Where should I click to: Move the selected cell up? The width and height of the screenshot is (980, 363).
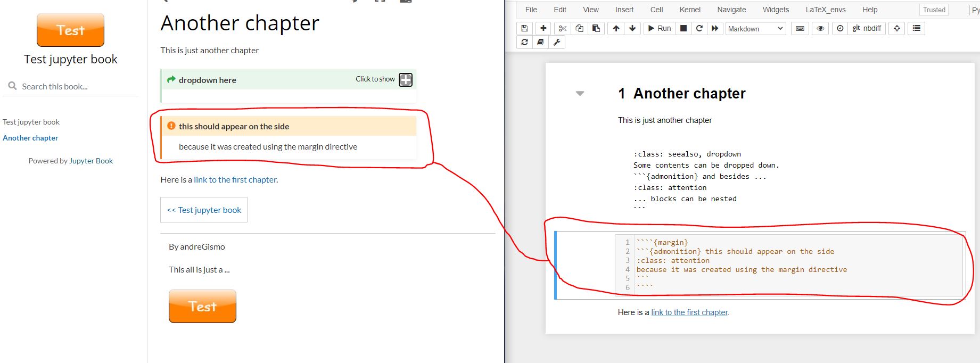click(x=616, y=28)
